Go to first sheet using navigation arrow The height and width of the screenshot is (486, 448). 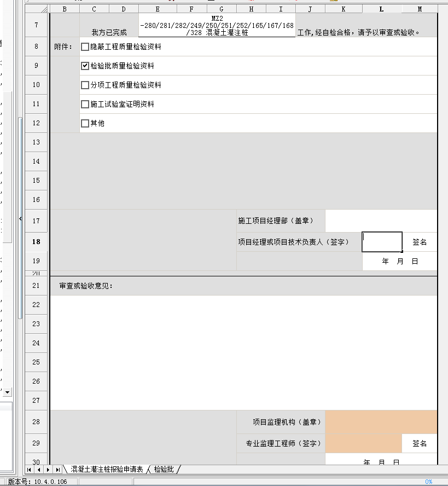[x=29, y=470]
